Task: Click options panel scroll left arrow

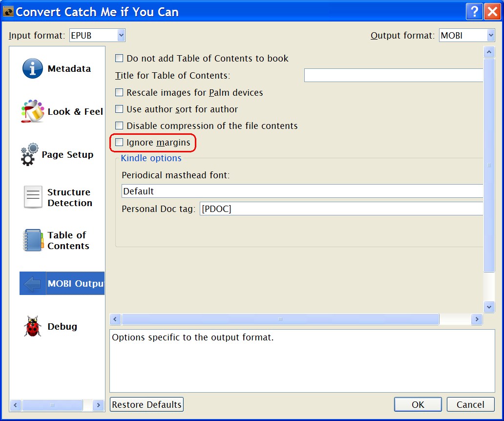Action: (115, 319)
